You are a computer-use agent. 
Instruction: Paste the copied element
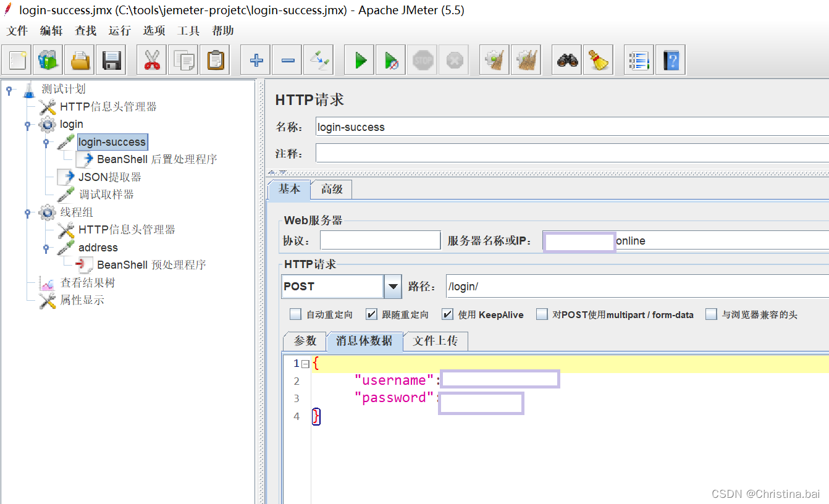coord(214,59)
